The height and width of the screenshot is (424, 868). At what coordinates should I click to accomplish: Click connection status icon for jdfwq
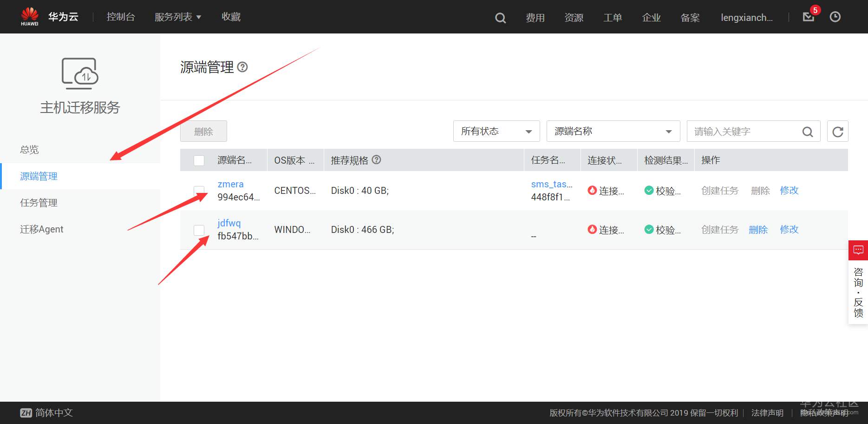(x=592, y=229)
